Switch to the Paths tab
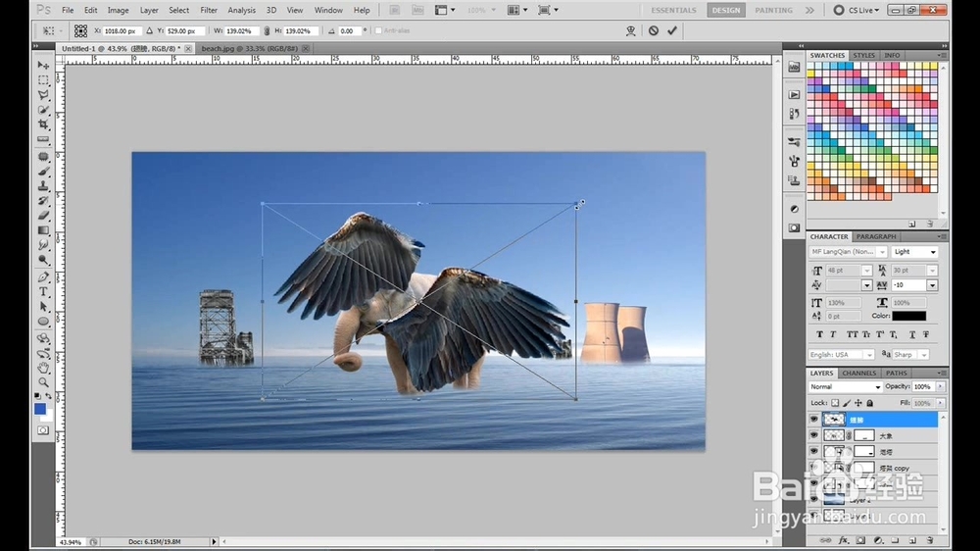Viewport: 980px width, 551px height. point(897,373)
